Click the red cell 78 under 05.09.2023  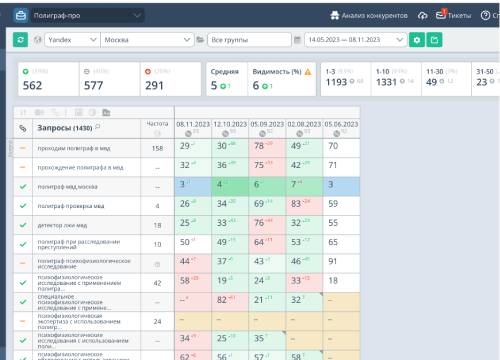click(x=267, y=148)
